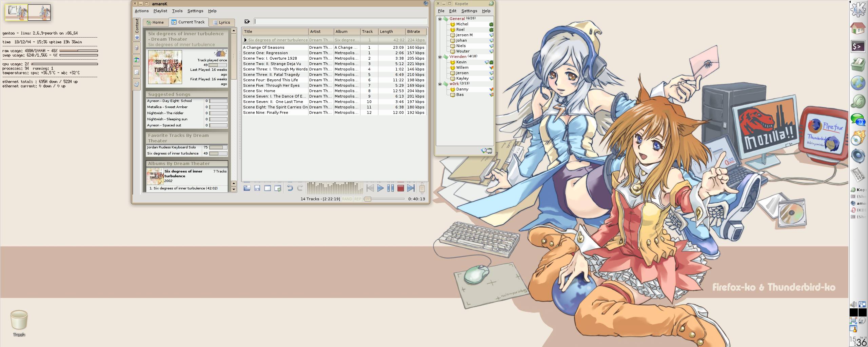The width and height of the screenshot is (868, 347).
Task: Open amaroK Tools menu
Action: (177, 11)
